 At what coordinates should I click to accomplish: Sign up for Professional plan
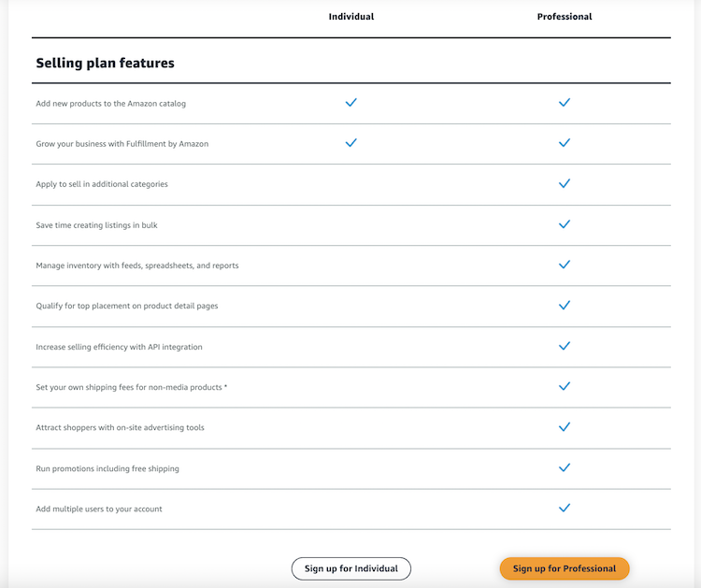click(565, 568)
